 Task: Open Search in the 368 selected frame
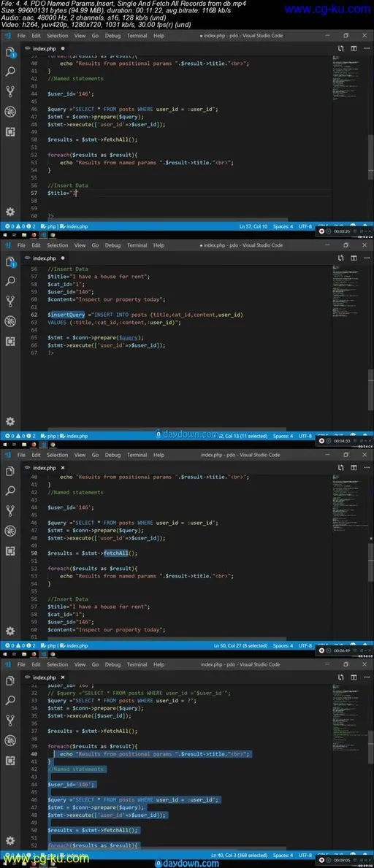point(10,701)
